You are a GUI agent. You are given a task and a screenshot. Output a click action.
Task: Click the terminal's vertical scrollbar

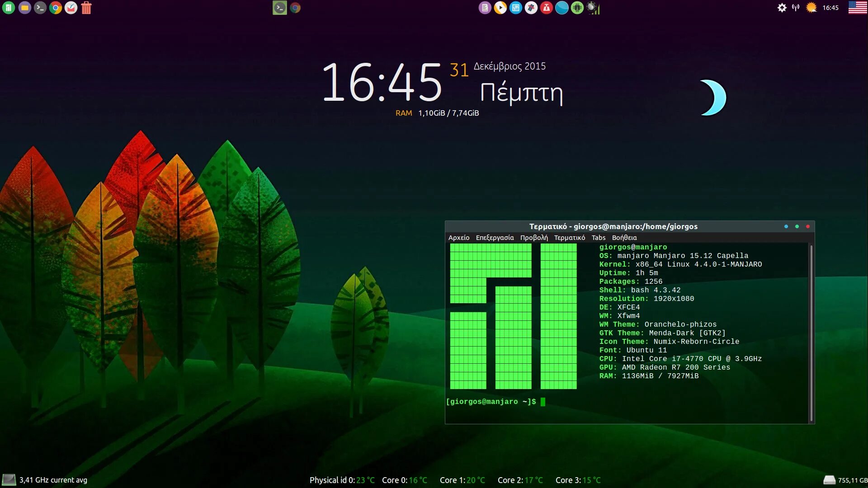(x=811, y=333)
